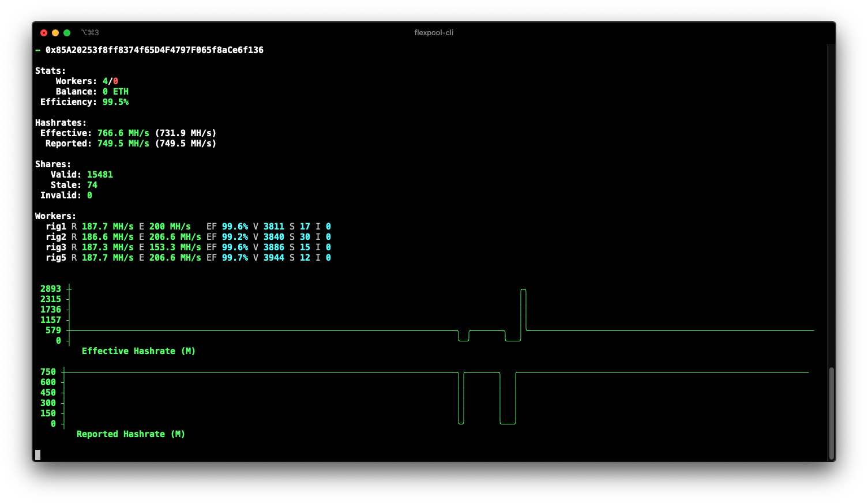Click rig2 valid shares 3840
The height and width of the screenshot is (504, 868).
tap(274, 237)
